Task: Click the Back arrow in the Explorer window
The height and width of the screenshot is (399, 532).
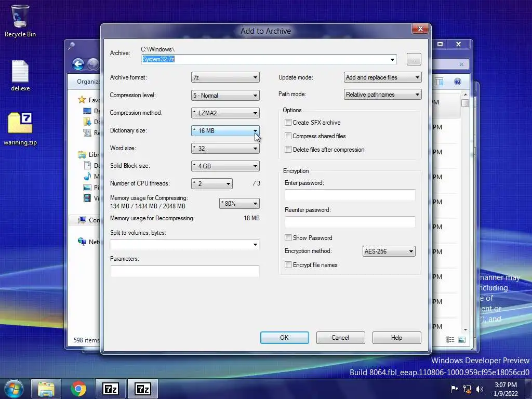Action: (x=78, y=64)
